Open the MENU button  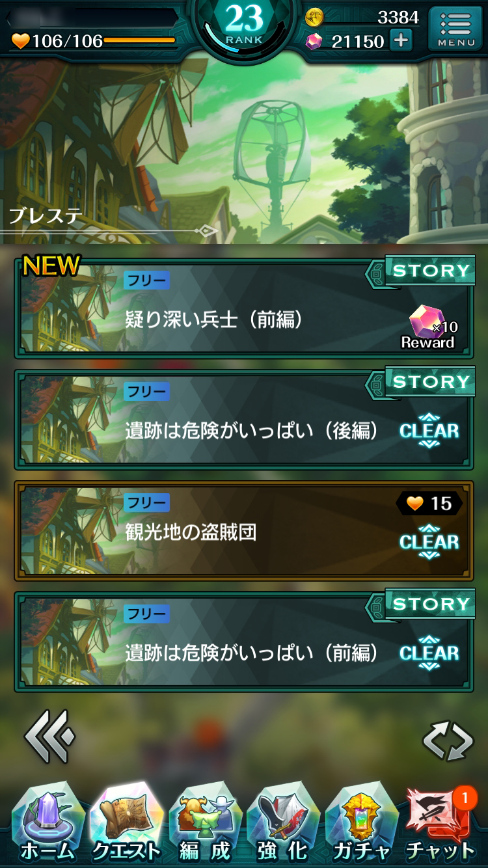(x=456, y=29)
